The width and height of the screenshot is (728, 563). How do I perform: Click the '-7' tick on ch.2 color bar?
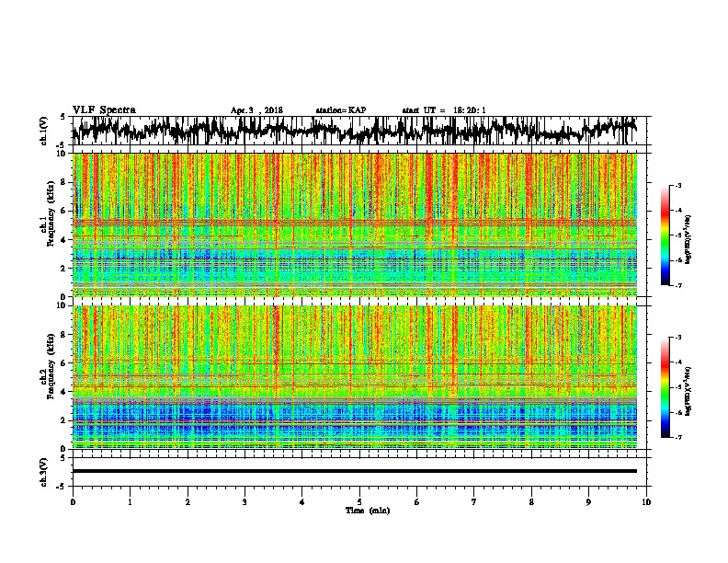(x=677, y=437)
